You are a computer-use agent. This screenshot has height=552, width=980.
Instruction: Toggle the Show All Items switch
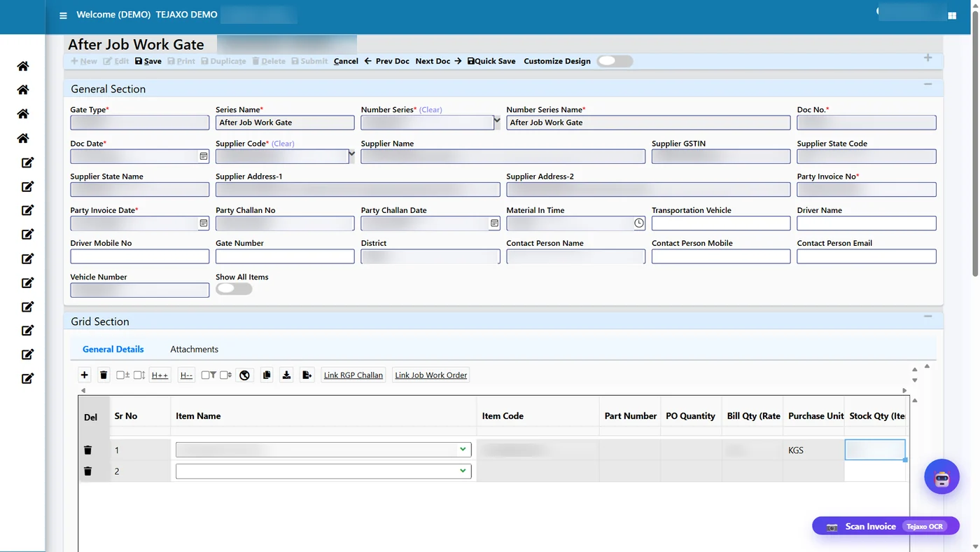click(234, 289)
